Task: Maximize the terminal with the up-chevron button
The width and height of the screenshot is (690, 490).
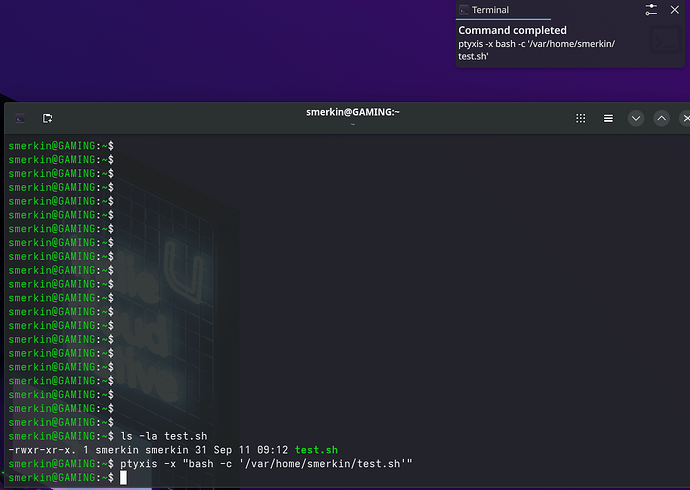Action: click(x=661, y=118)
